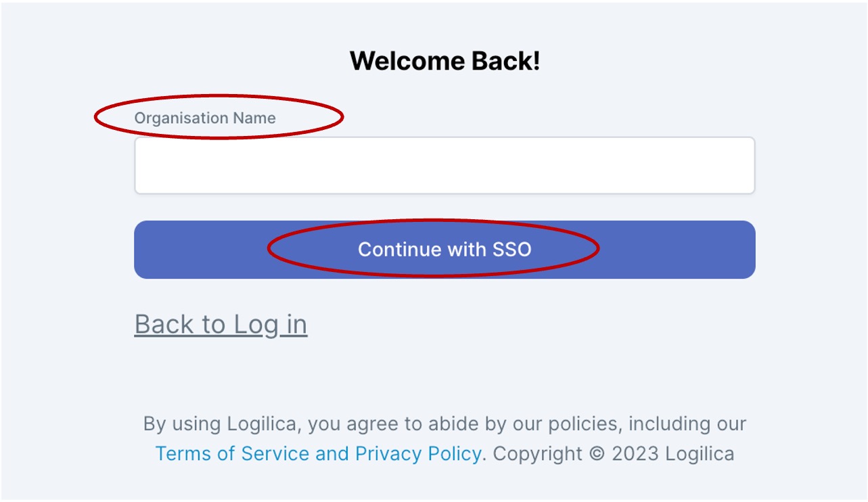Click the 'Log in' text in back link
868x502 pixels.
click(270, 324)
